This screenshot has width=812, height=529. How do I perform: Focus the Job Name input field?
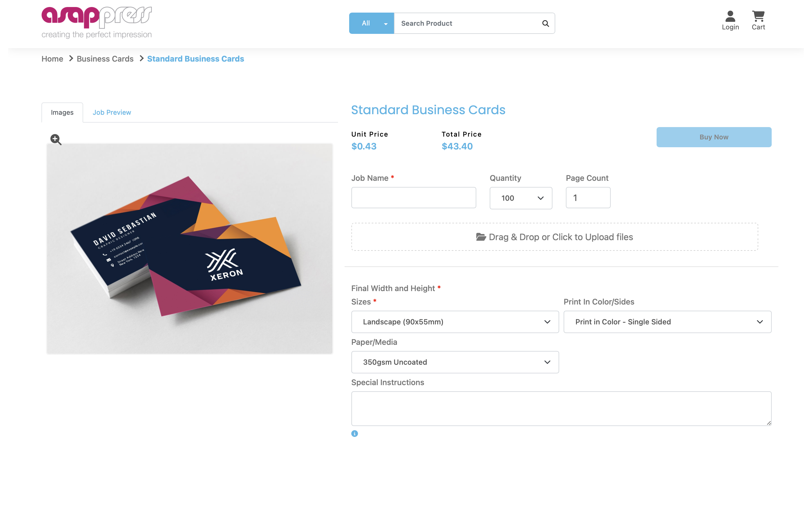point(414,198)
